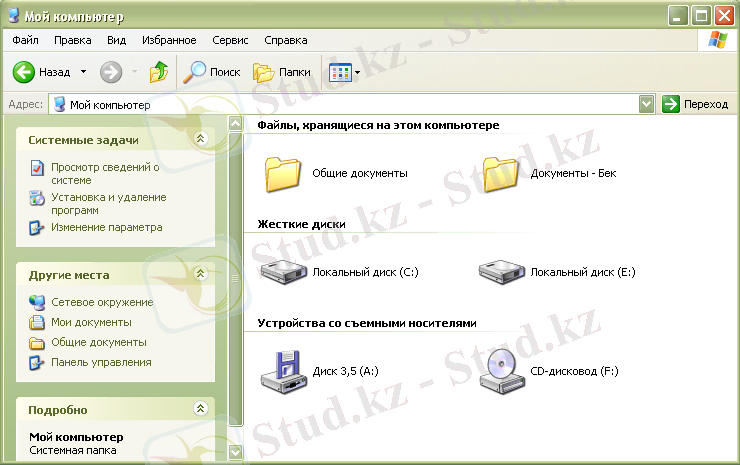Maximize the Мой компьютер window
The image size is (740, 465).
[701, 16]
